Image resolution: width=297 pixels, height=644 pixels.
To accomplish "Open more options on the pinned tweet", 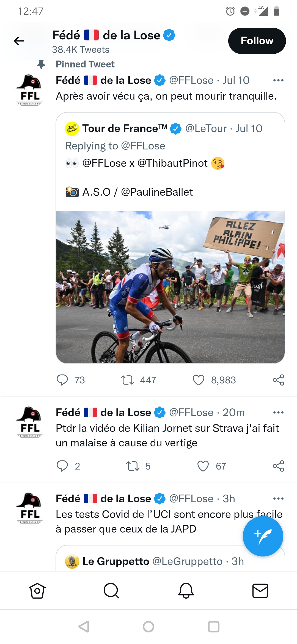I will pyautogui.click(x=278, y=80).
